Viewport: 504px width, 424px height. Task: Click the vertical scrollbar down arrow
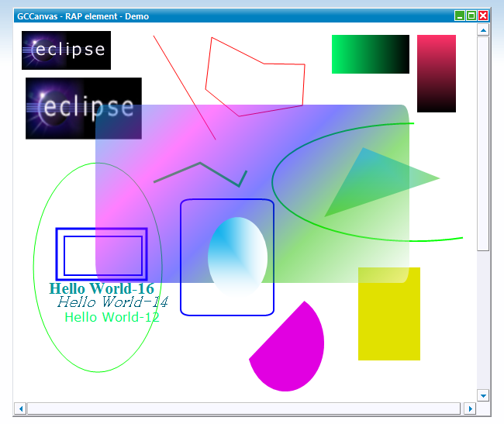coord(483,396)
